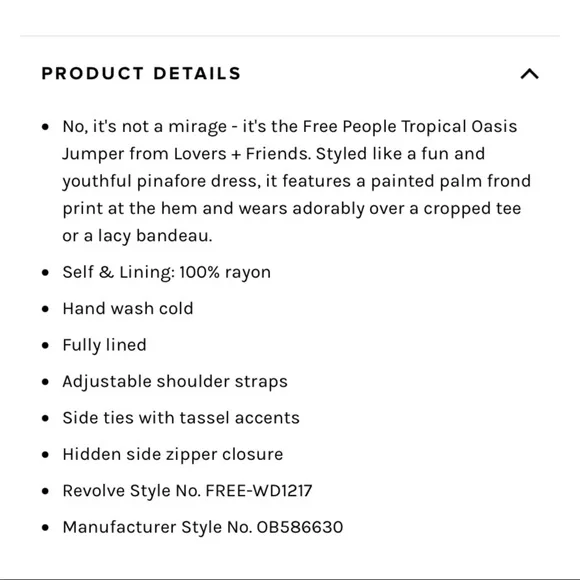The height and width of the screenshot is (580, 580).
Task: Select the manufacturer code OB586630
Action: pos(300,527)
